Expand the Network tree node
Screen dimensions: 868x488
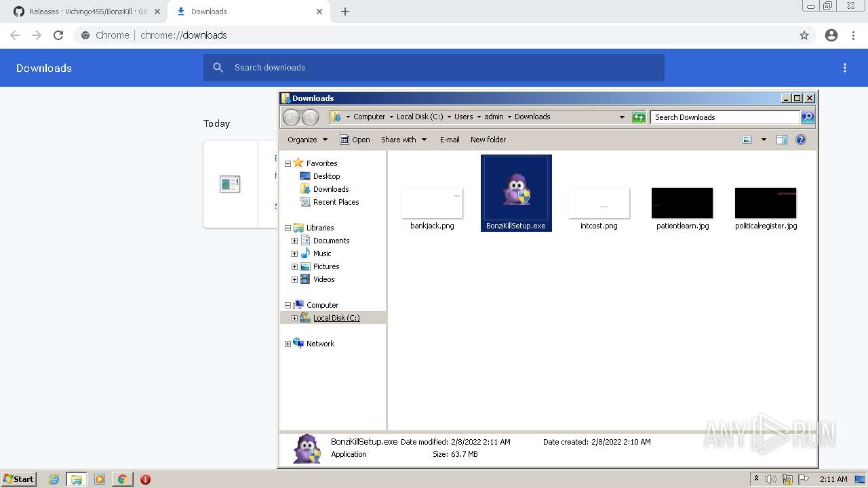[288, 344]
